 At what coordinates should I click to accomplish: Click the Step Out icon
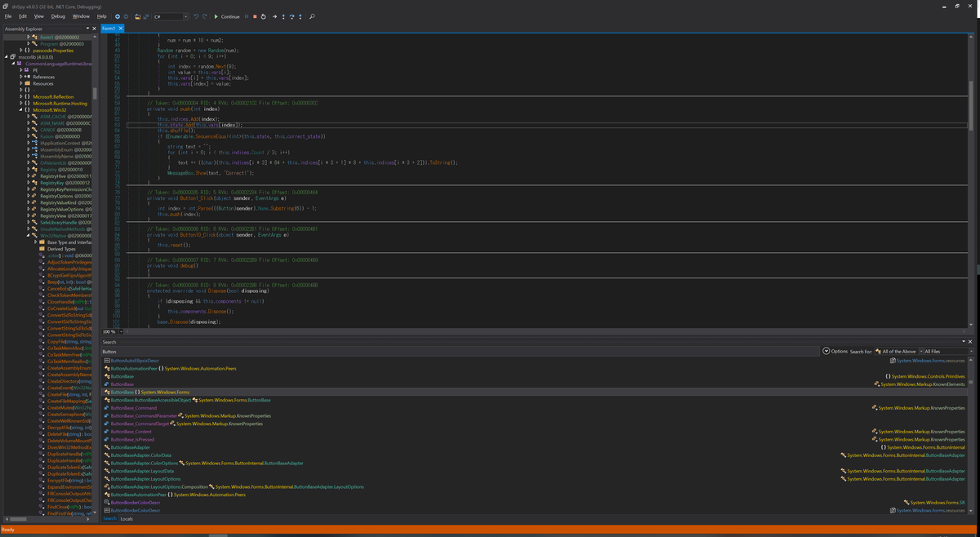301,16
